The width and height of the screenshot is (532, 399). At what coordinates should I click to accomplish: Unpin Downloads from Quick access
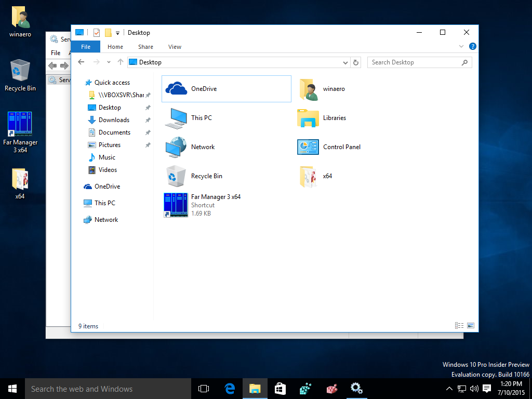[147, 119]
